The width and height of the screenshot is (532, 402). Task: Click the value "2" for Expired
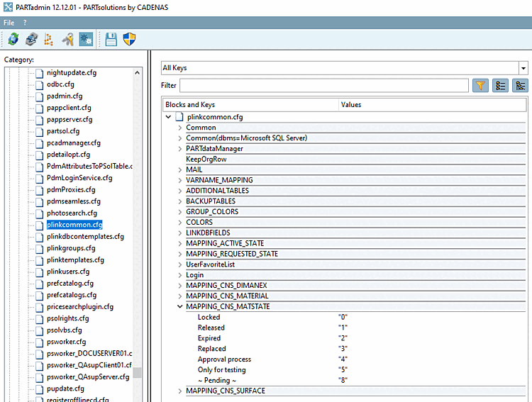coord(343,338)
